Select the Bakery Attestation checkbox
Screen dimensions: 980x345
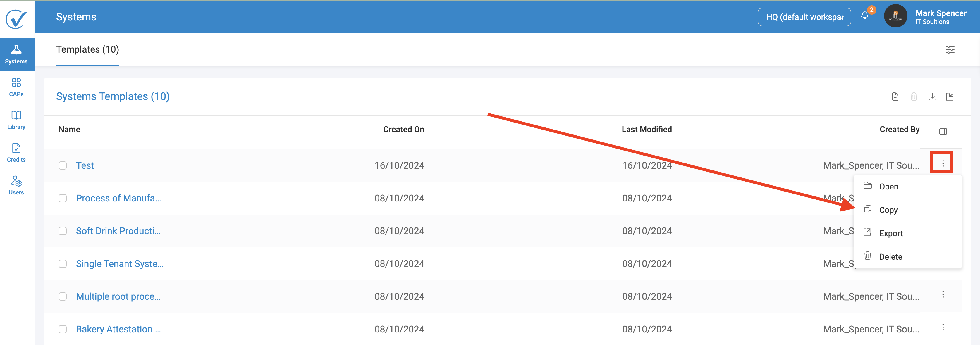pos(62,329)
